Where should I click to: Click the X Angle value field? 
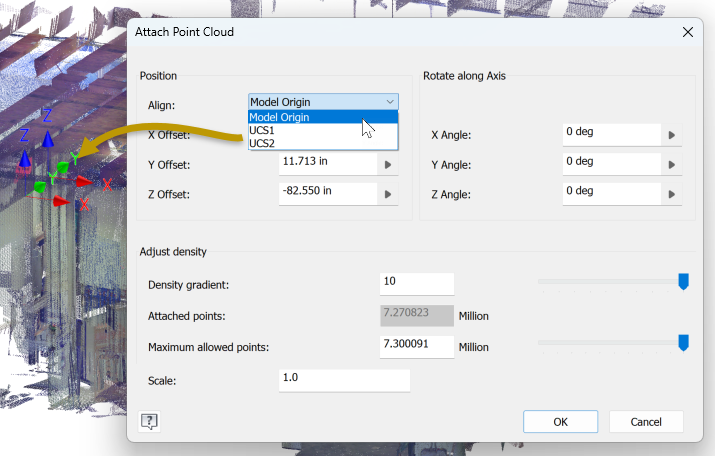coord(612,135)
